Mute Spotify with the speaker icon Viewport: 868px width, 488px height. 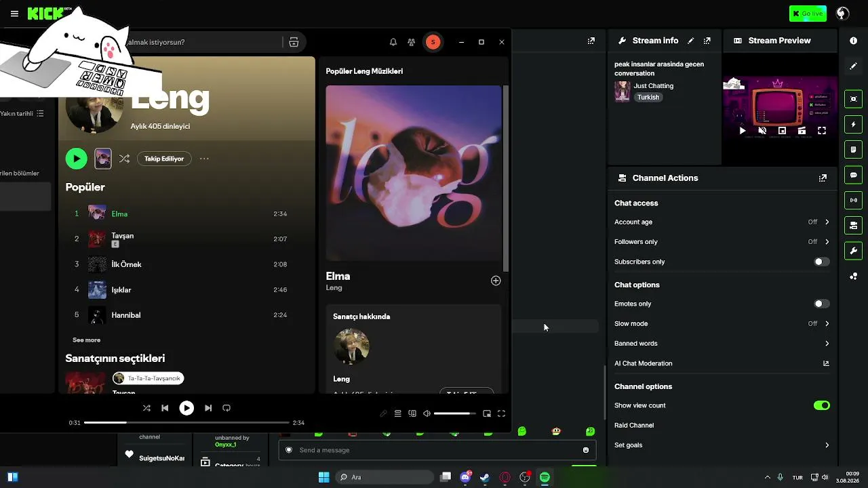(x=427, y=413)
